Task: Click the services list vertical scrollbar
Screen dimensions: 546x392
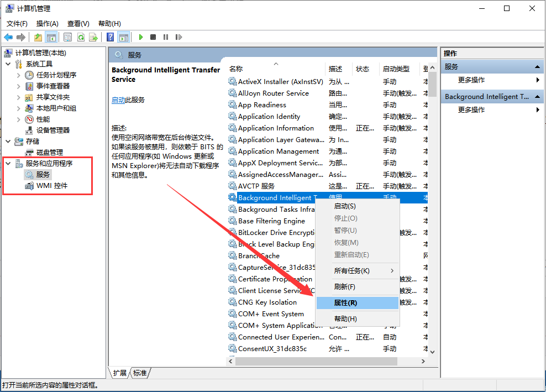Action: coord(432,221)
